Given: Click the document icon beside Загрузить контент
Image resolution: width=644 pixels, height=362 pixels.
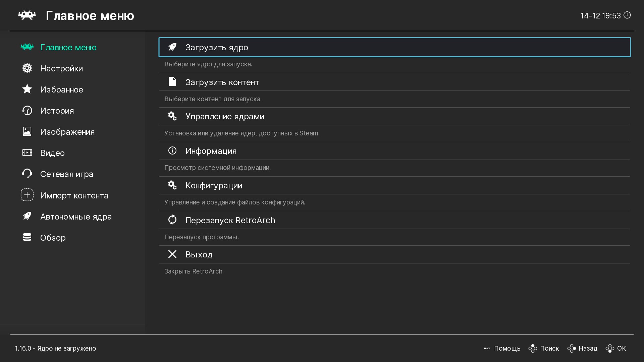Looking at the screenshot, I should pos(172,82).
